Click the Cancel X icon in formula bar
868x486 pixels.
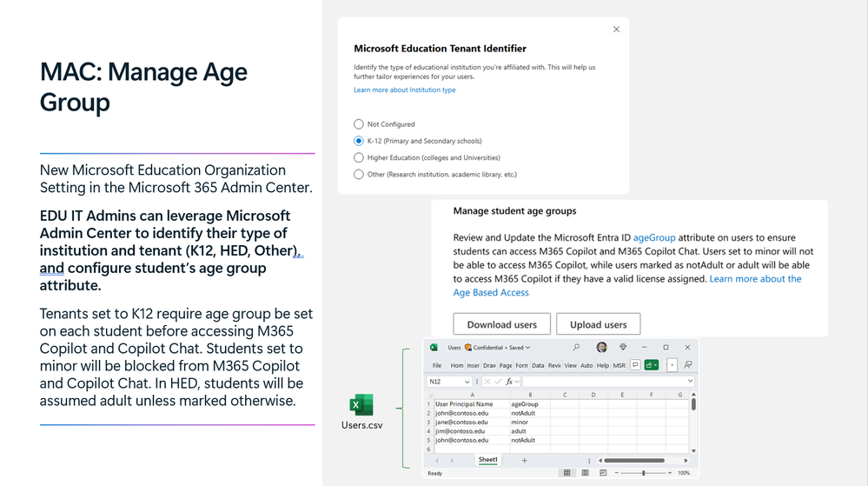point(487,382)
